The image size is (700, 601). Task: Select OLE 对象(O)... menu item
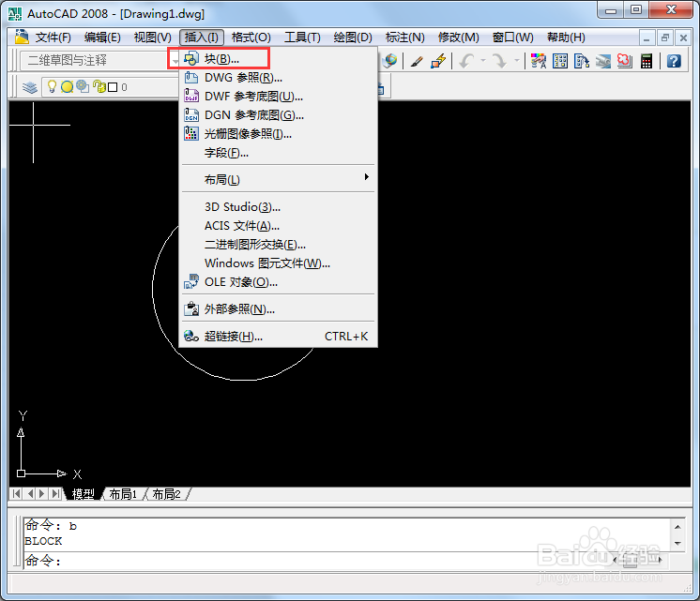tap(278, 282)
